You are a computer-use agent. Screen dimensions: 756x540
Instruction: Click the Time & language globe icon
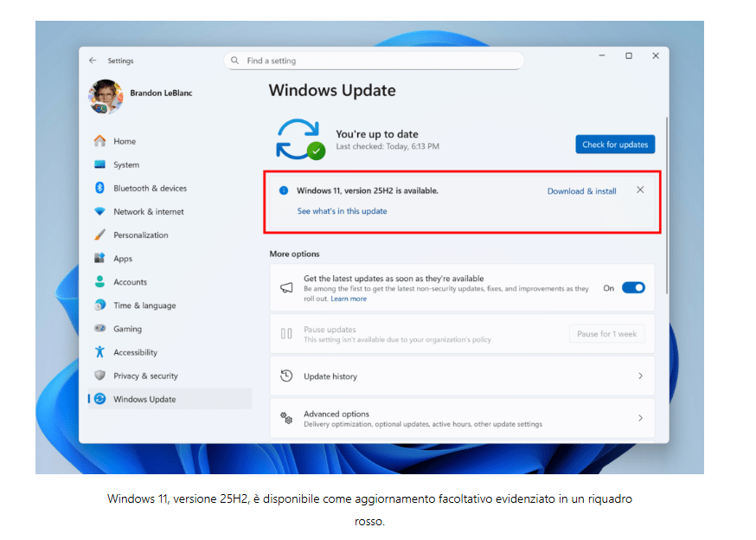point(99,305)
